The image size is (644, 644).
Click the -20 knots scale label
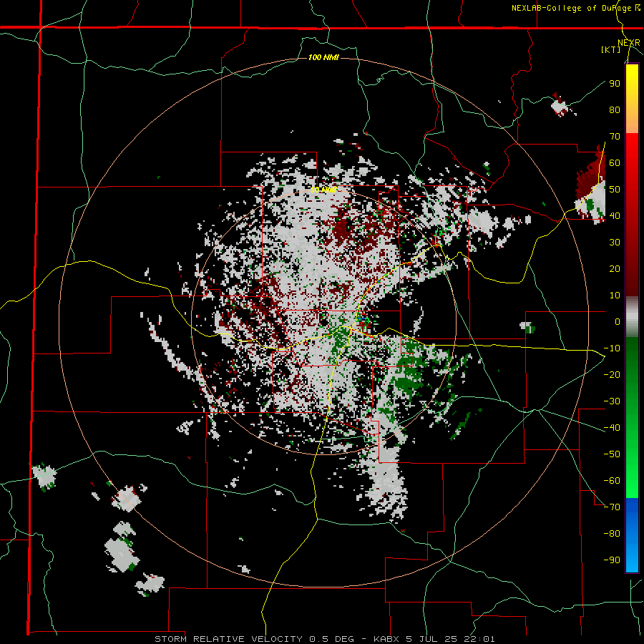pyautogui.click(x=612, y=374)
